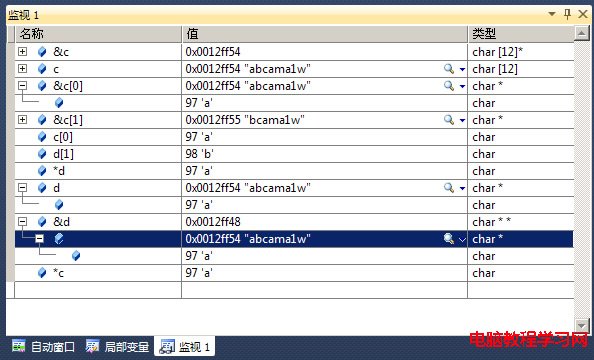Image resolution: width=594 pixels, height=360 pixels.
Task: Click the variable cube icon beside c[0]
Action: pyautogui.click(x=42, y=137)
